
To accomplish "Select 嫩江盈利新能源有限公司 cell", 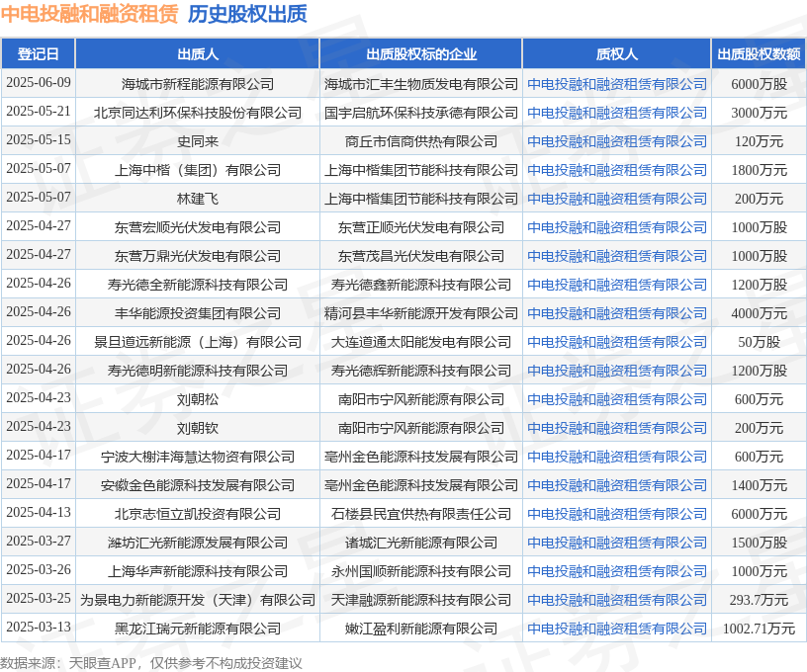I will click(421, 629).
